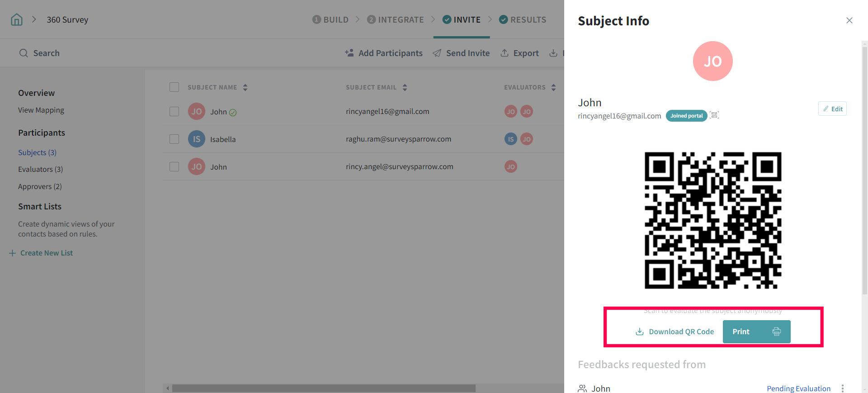868x393 pixels.
Task: Open the Evaluators (3) list
Action: 40,169
